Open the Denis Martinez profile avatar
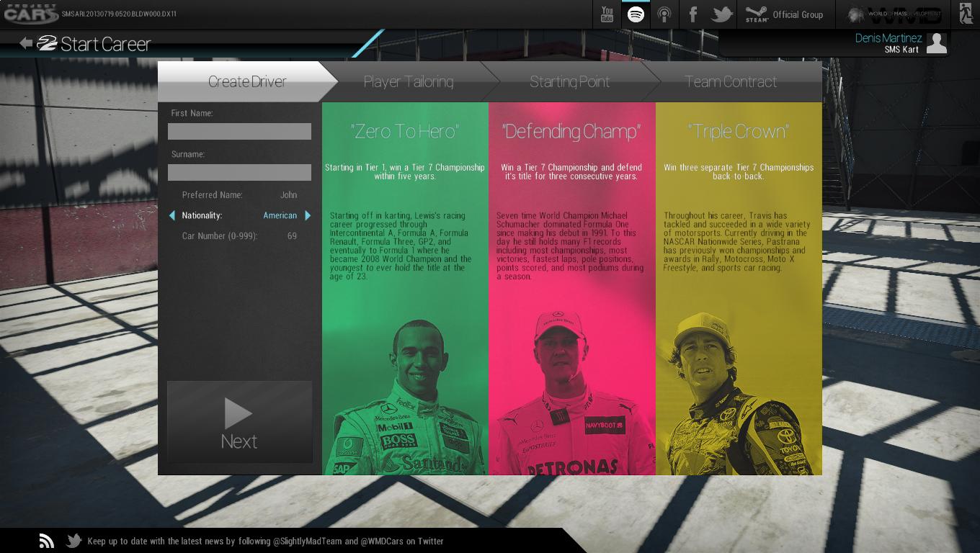Viewport: 980px width, 553px height. 936,42
